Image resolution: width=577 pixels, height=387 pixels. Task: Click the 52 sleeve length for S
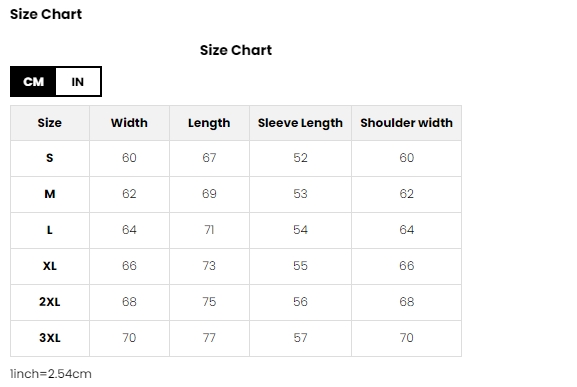point(300,158)
